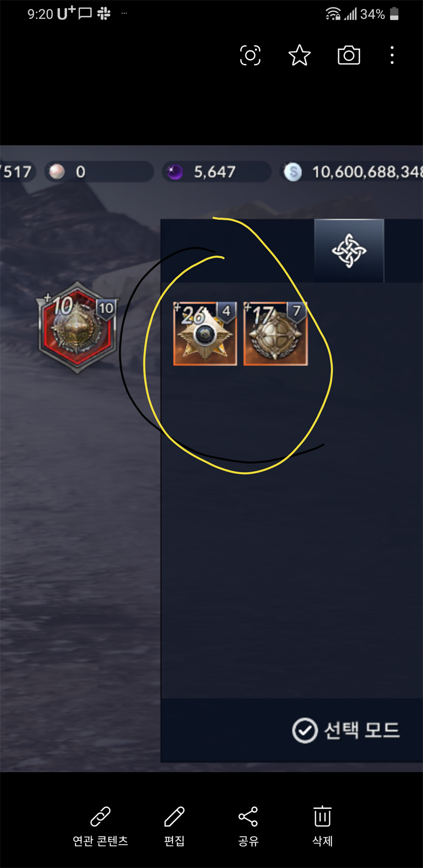Screen dimensions: 423x868
Task: Tap the silver coin currency counter
Action: [352, 171]
